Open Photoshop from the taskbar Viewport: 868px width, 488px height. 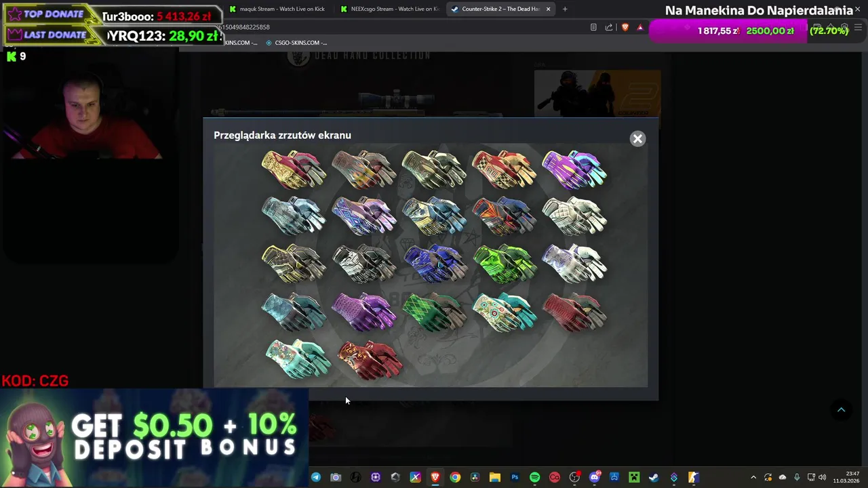click(515, 478)
